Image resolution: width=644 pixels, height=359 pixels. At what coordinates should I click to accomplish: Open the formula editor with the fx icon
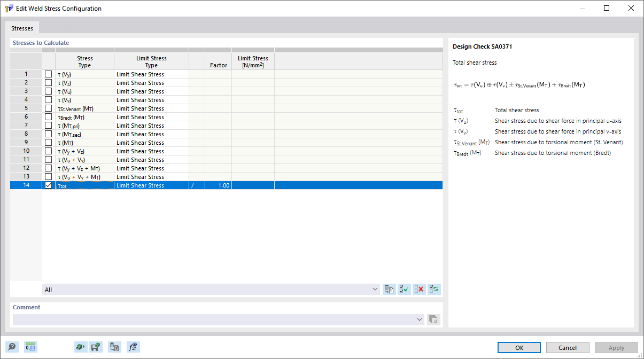point(133,347)
